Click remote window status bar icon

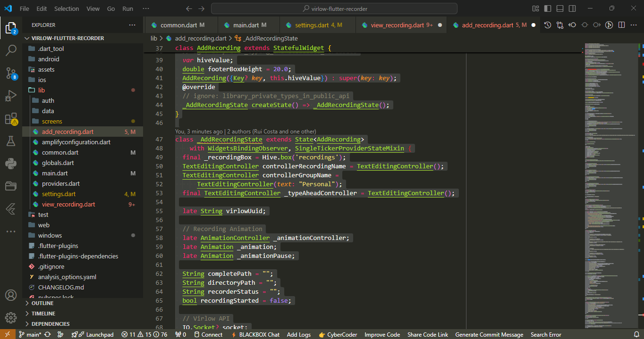tap(8, 334)
